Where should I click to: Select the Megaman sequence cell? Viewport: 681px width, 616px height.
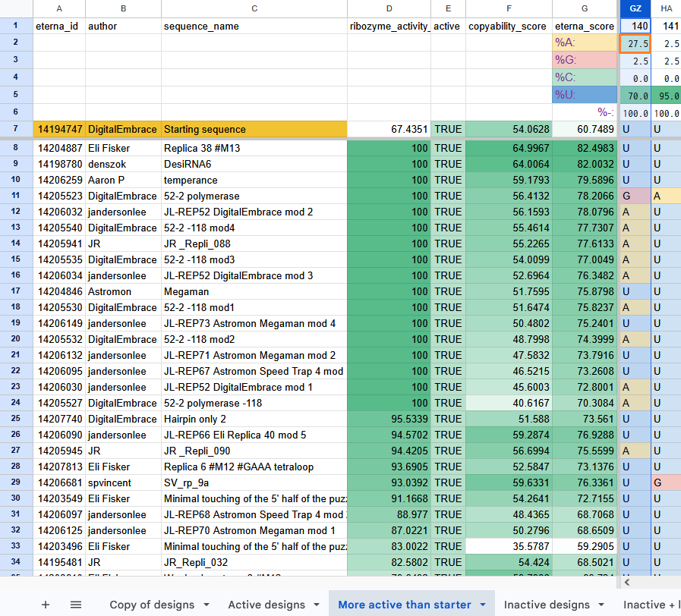coord(254,292)
